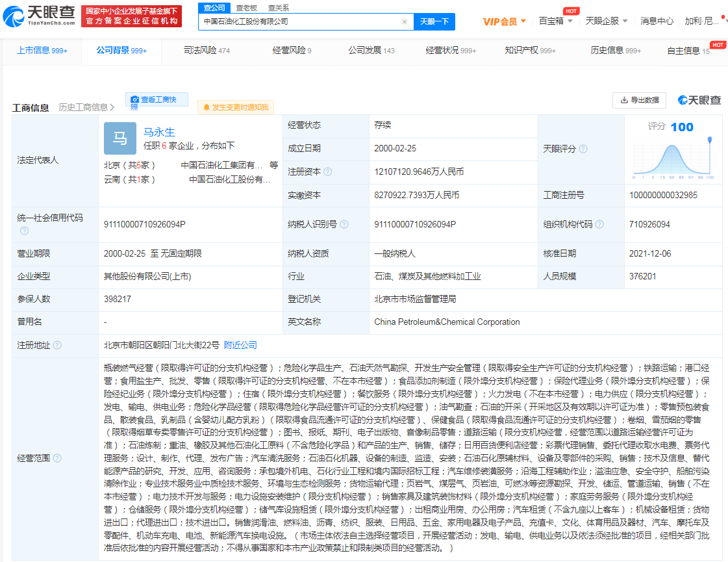Open 马永生 profile link
The width and height of the screenshot is (728, 562).
(x=159, y=132)
